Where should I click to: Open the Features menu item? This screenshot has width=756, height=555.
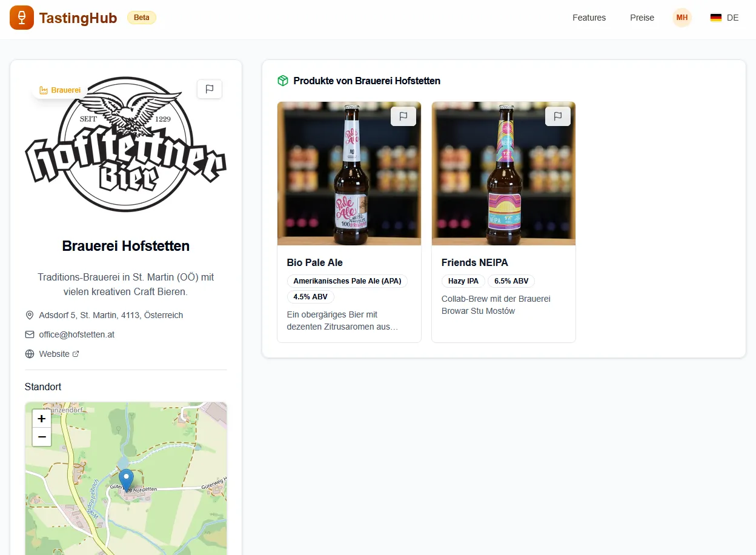click(x=589, y=18)
